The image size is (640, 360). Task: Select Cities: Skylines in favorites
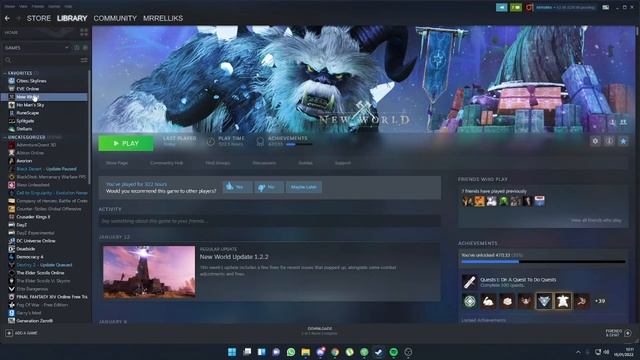click(31, 81)
